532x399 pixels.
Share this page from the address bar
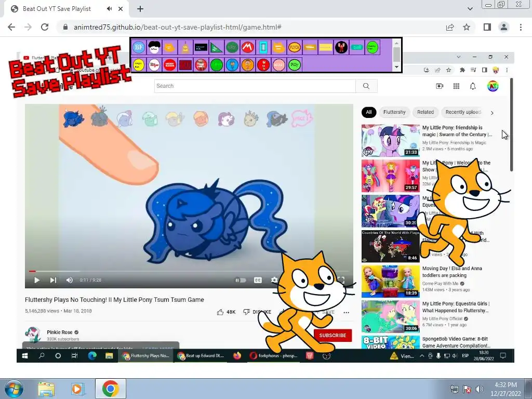(450, 27)
